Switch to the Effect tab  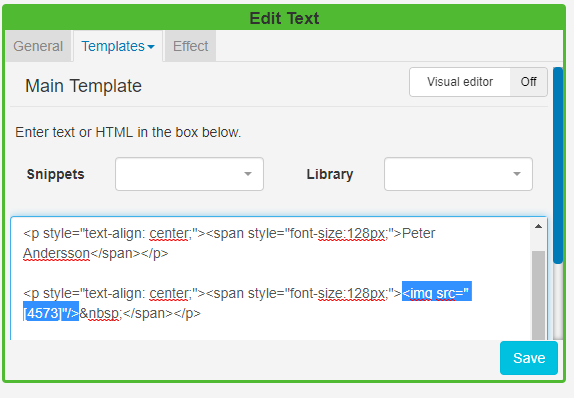pos(190,46)
